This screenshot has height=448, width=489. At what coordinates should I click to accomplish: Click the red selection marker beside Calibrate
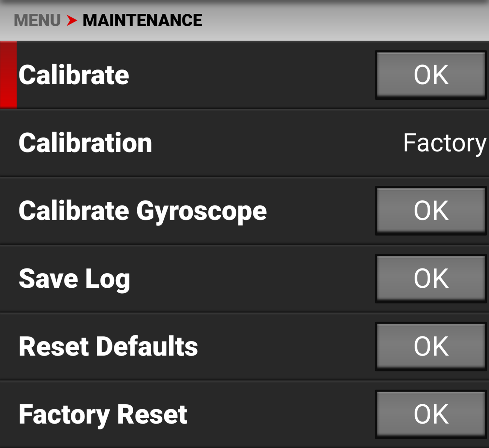coord(8,75)
